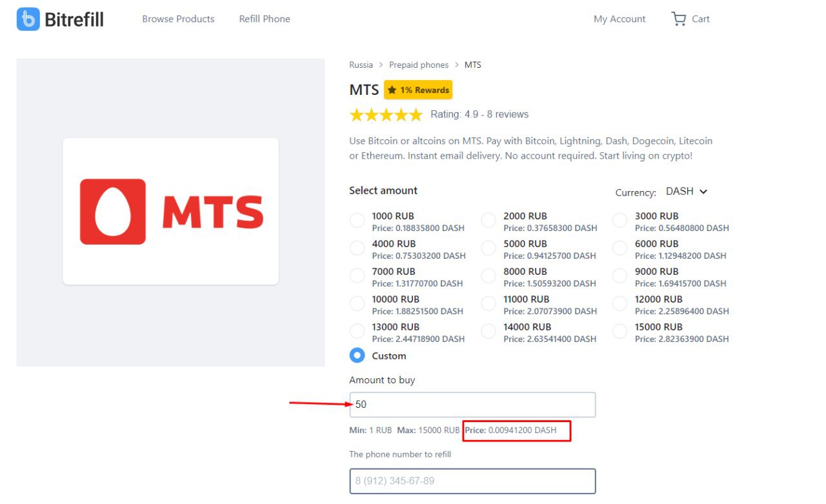Go to My Account

pyautogui.click(x=619, y=19)
